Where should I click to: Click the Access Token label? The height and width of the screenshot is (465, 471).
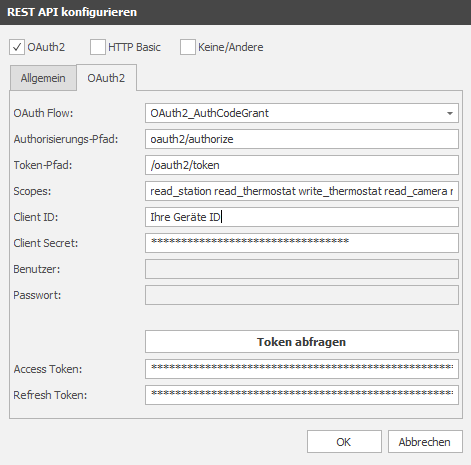point(48,369)
